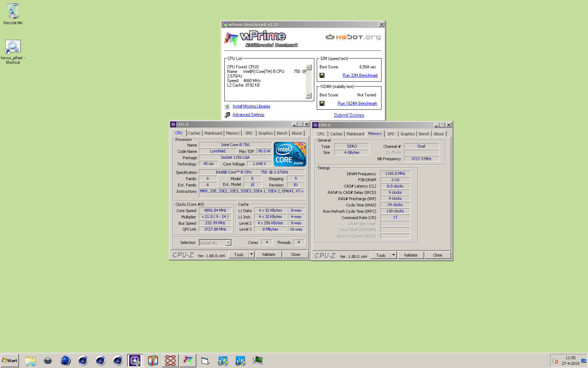Click the save icon for the 1024M score
Viewport: 588px width, 368px height.
322,103
